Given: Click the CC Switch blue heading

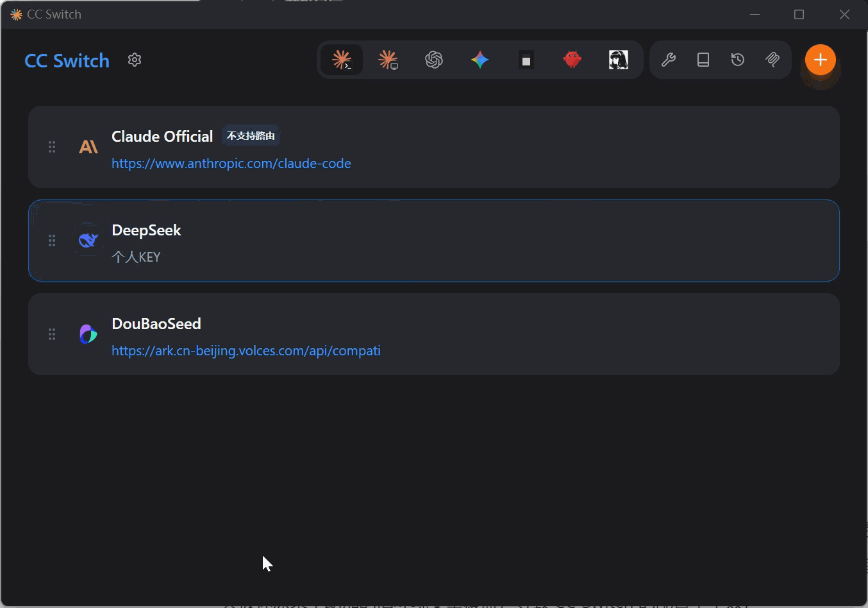Looking at the screenshot, I should click(67, 61).
